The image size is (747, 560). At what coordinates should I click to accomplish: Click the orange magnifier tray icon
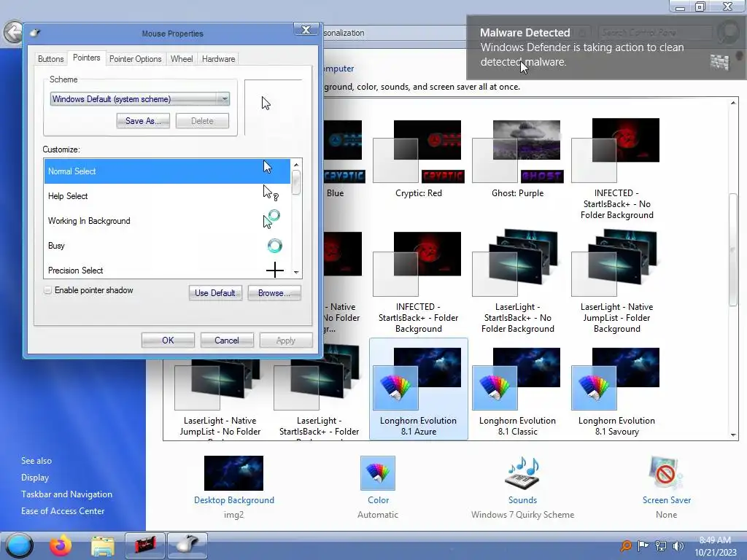point(626,545)
